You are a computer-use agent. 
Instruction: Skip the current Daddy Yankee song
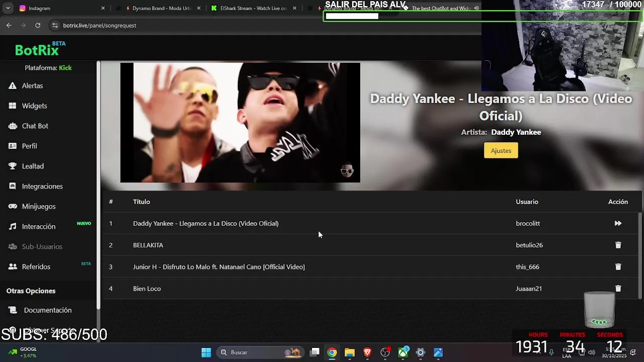click(x=618, y=223)
